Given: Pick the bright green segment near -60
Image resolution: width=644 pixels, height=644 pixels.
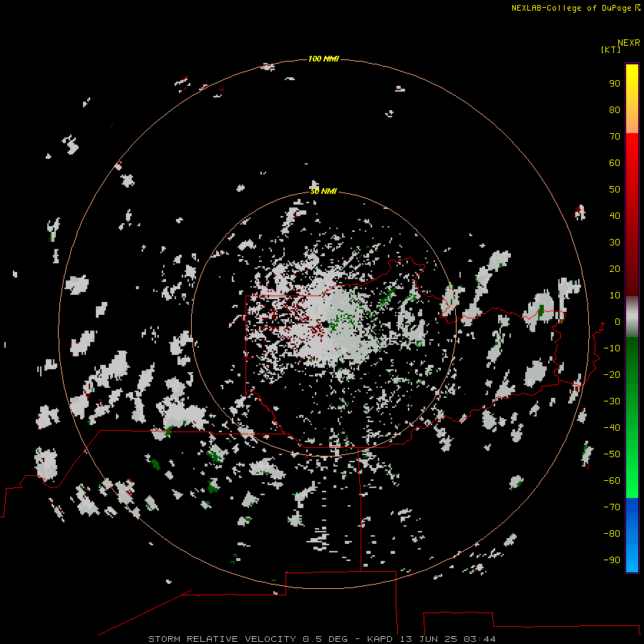Looking at the screenshot, I should pos(632,481).
